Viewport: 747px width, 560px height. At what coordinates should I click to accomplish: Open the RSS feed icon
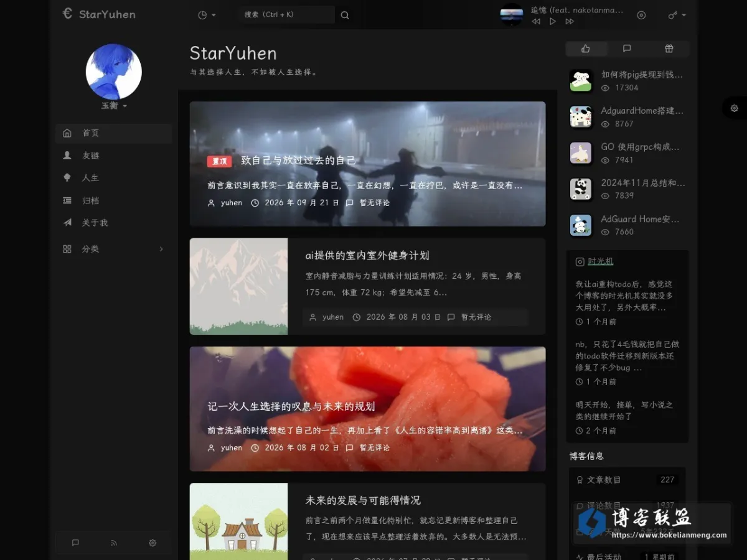click(x=114, y=543)
